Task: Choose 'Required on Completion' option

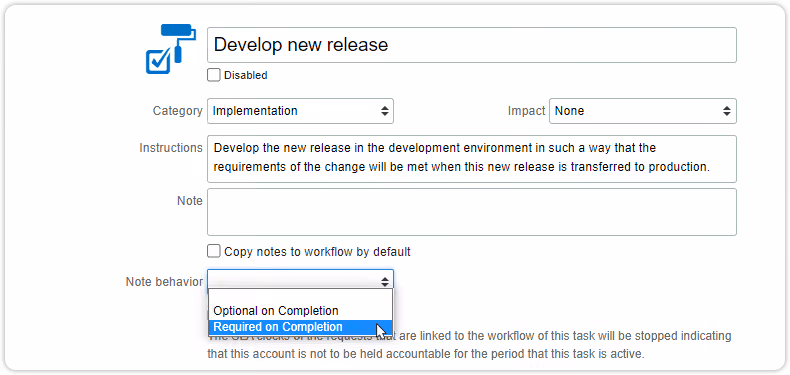Action: (x=300, y=327)
